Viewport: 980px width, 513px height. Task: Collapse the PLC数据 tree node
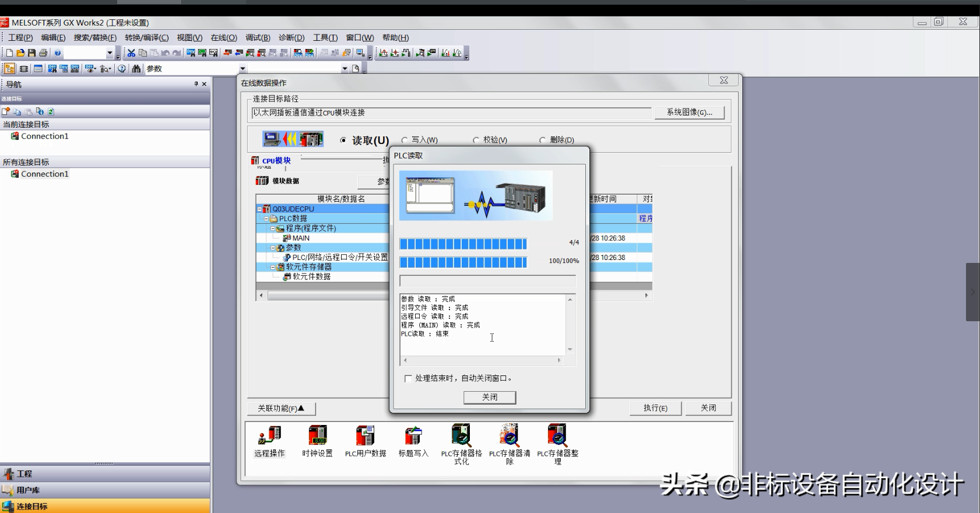pyautogui.click(x=266, y=219)
